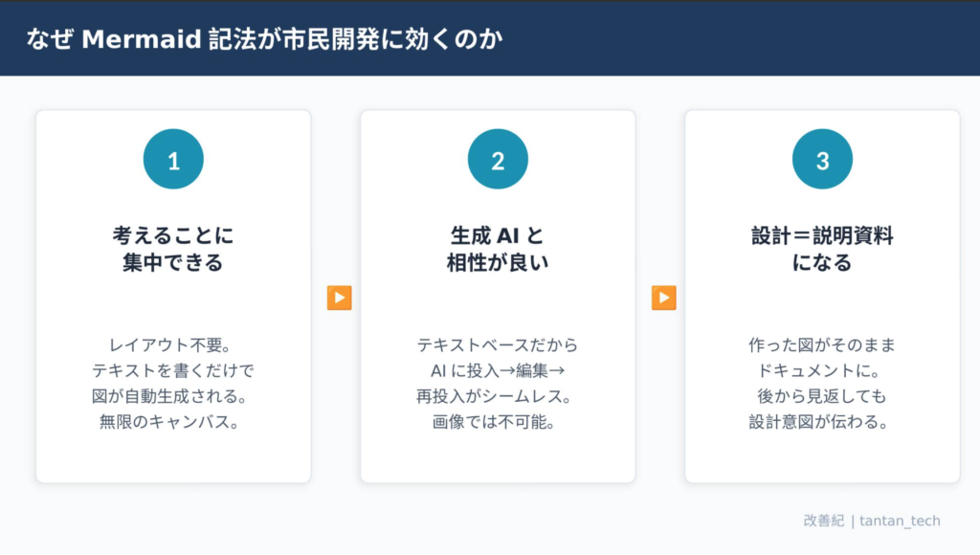Click the number 2 circle badge
Image resolution: width=980 pixels, height=555 pixels.
(498, 160)
